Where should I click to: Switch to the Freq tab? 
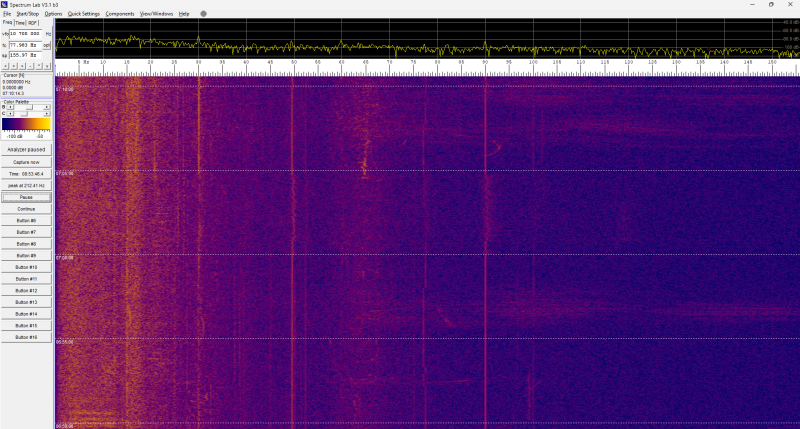[x=7, y=22]
